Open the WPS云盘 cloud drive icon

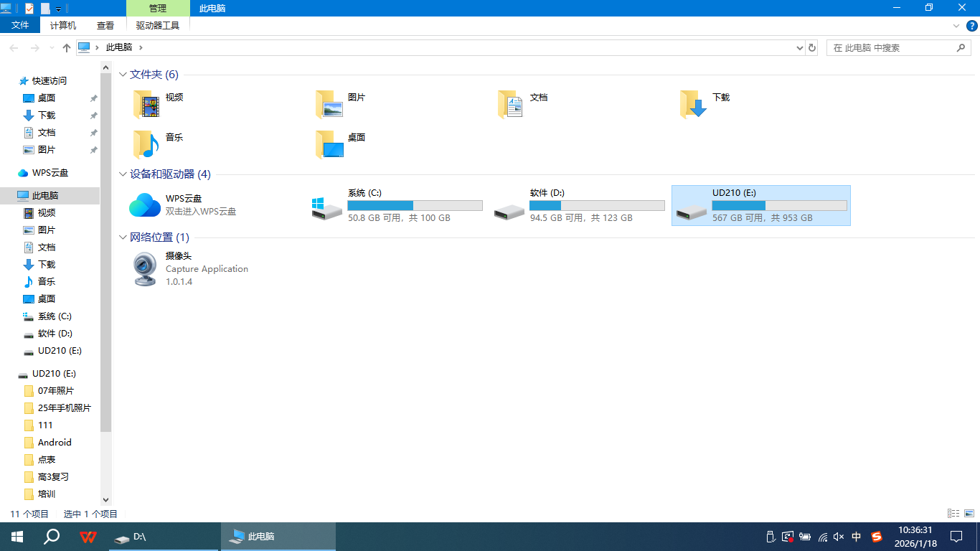pos(145,205)
